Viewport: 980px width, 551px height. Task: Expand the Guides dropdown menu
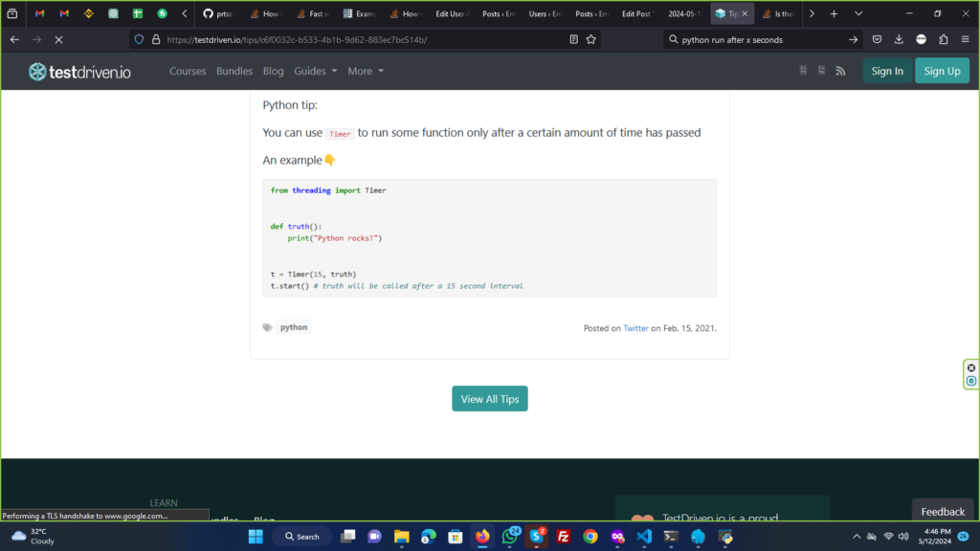pyautogui.click(x=315, y=71)
